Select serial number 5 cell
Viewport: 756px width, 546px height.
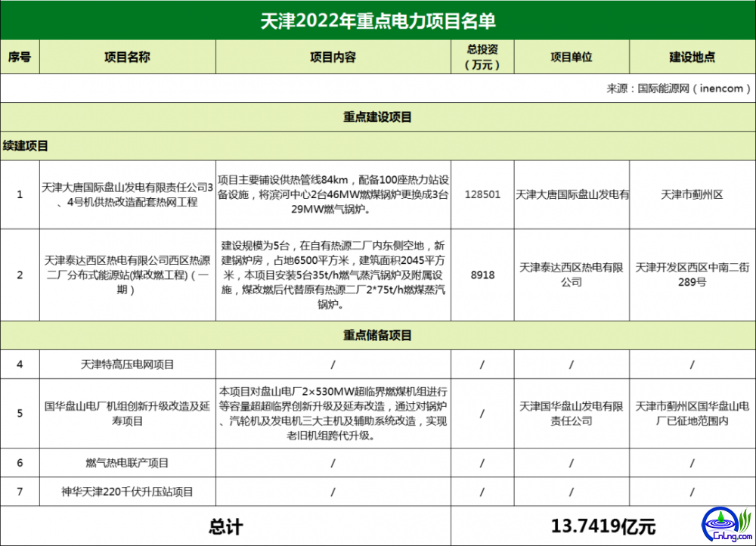[20, 414]
